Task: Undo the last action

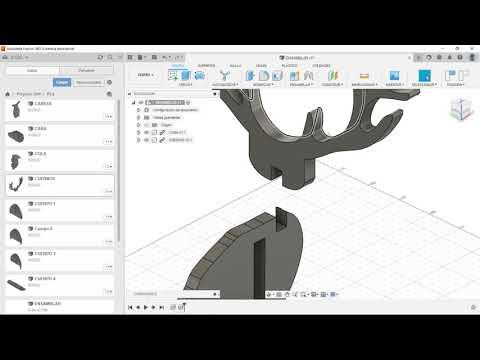Action: (166, 57)
